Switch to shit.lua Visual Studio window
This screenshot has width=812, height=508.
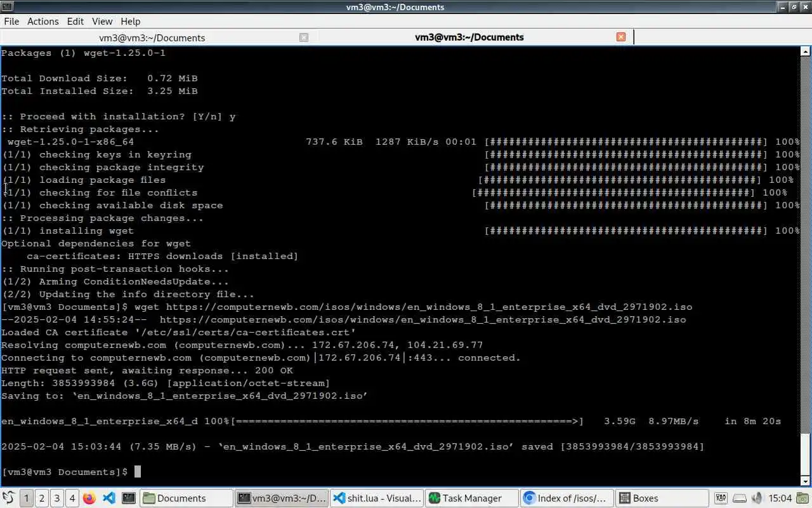(377, 498)
